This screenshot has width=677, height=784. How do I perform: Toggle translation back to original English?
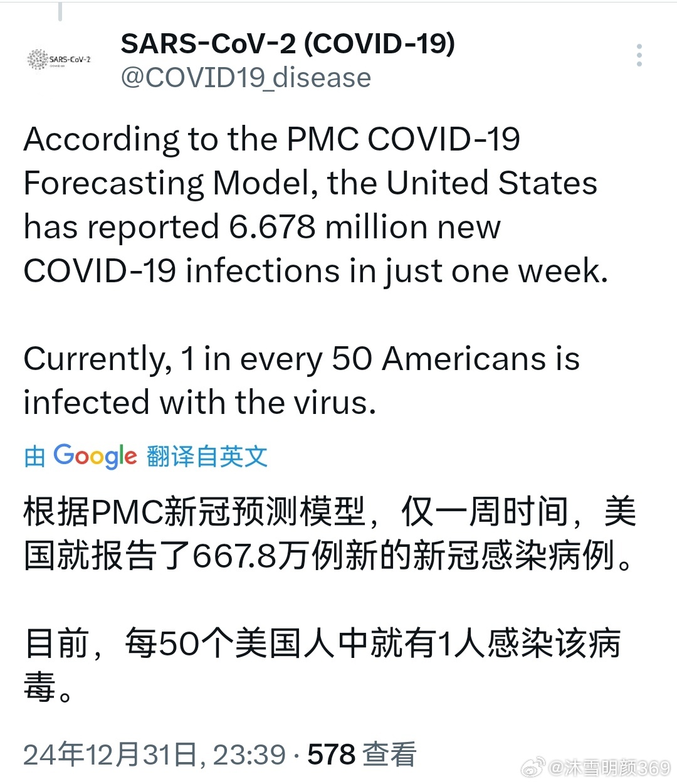click(207, 456)
